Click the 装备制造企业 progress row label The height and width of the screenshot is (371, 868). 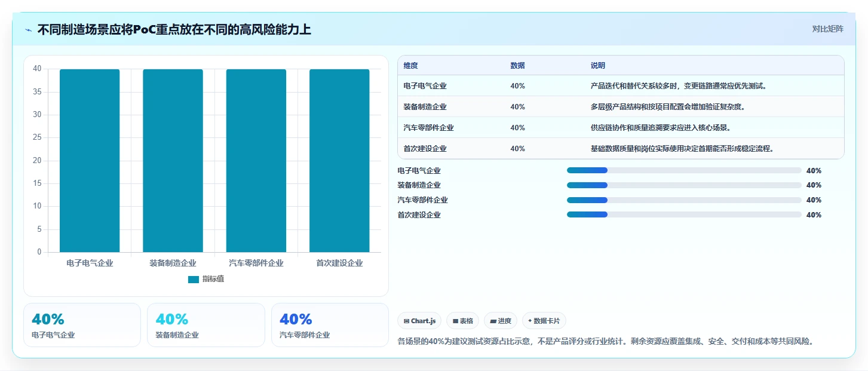click(419, 185)
